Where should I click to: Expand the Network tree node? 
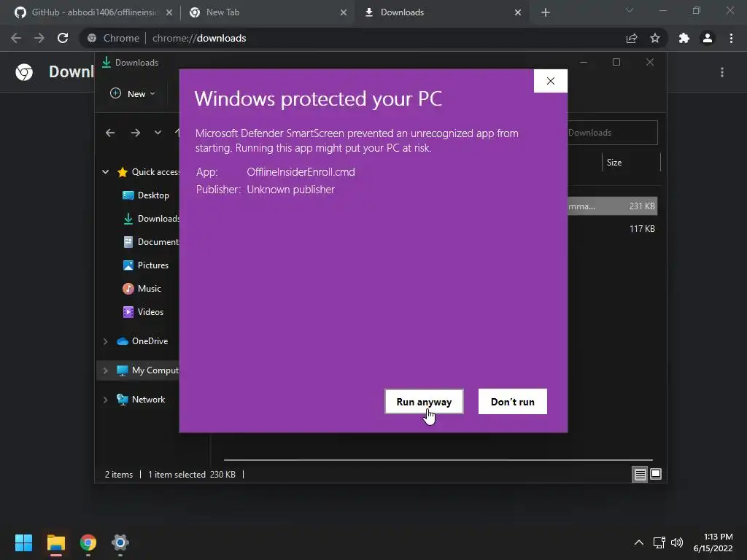pos(105,400)
